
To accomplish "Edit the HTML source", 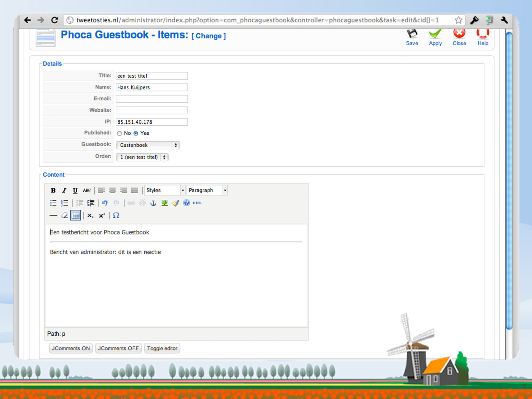I will coord(198,203).
